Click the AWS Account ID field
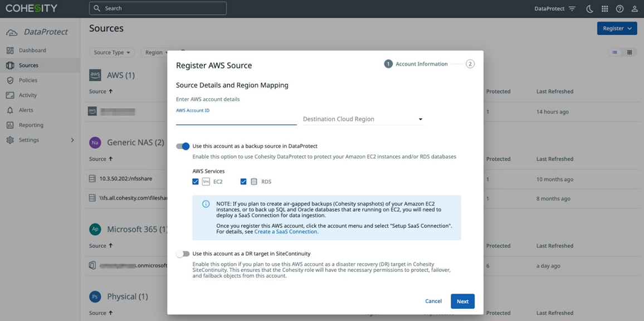Image resolution: width=644 pixels, height=321 pixels. (x=236, y=119)
